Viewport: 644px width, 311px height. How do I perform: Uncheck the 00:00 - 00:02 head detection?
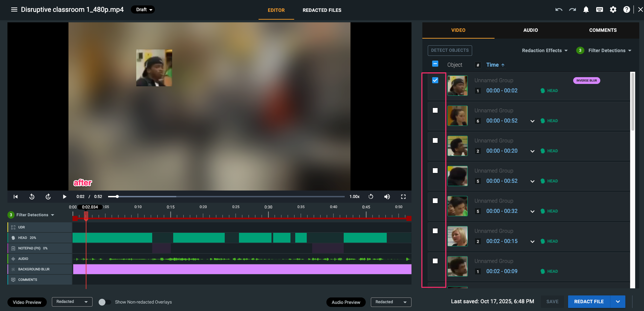tap(435, 80)
